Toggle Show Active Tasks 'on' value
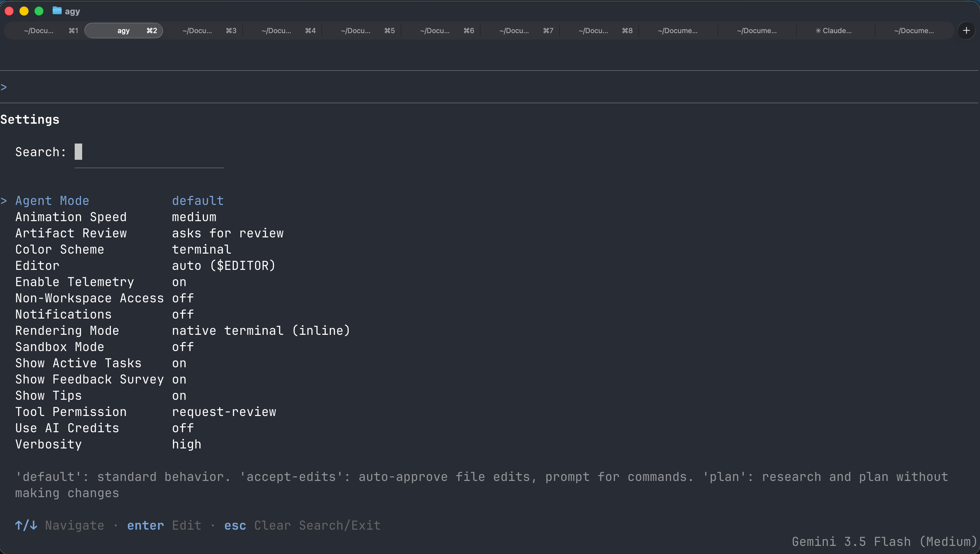 point(179,363)
